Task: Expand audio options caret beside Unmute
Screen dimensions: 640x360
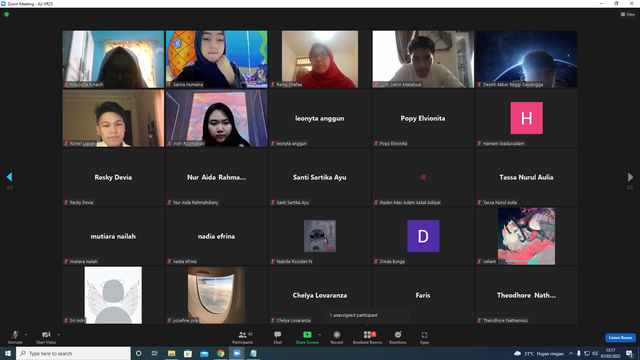Action: pyautogui.click(x=26, y=335)
